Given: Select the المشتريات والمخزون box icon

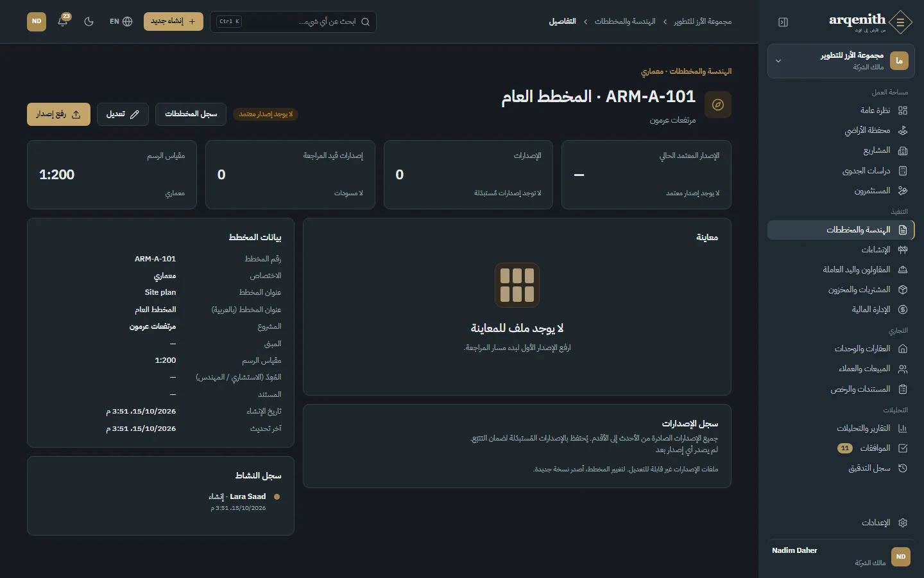Looking at the screenshot, I should (903, 290).
